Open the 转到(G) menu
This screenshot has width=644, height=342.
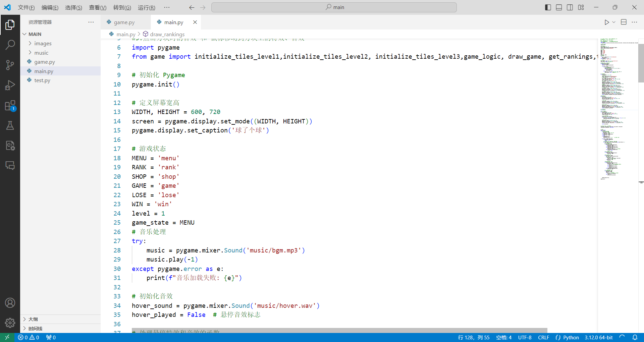[122, 7]
